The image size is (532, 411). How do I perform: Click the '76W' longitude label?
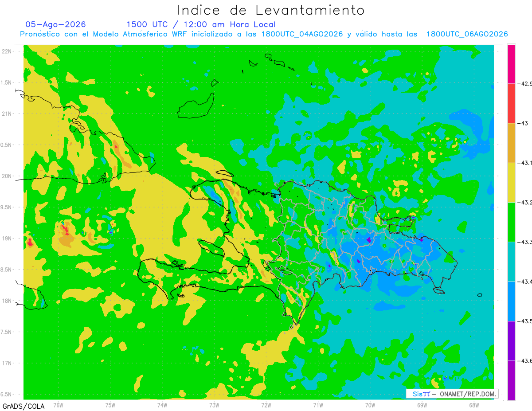coord(58,405)
